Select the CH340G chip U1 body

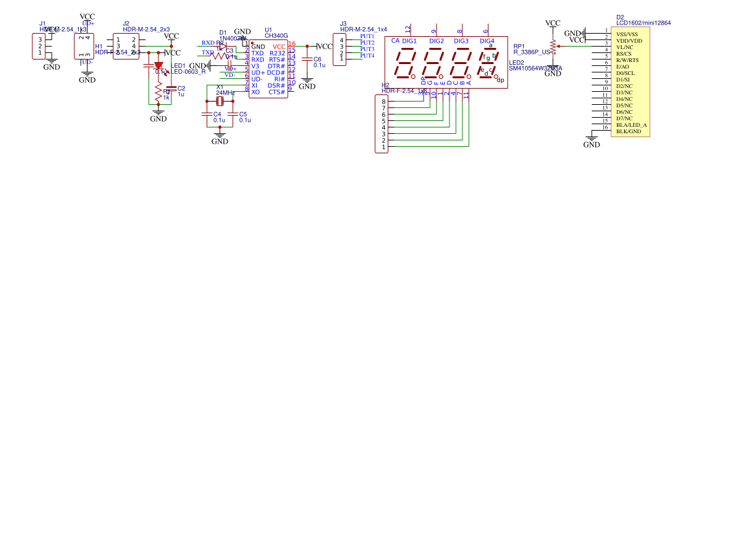click(x=268, y=69)
